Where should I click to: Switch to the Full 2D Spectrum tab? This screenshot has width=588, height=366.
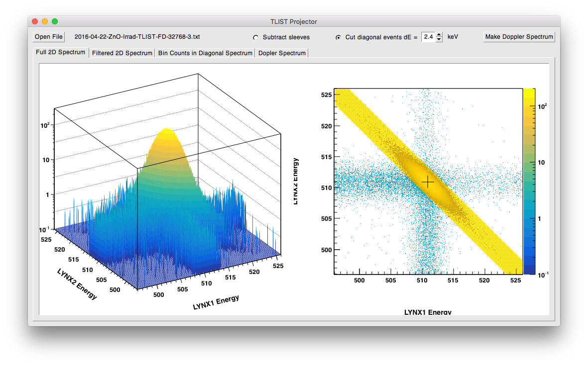(x=60, y=52)
